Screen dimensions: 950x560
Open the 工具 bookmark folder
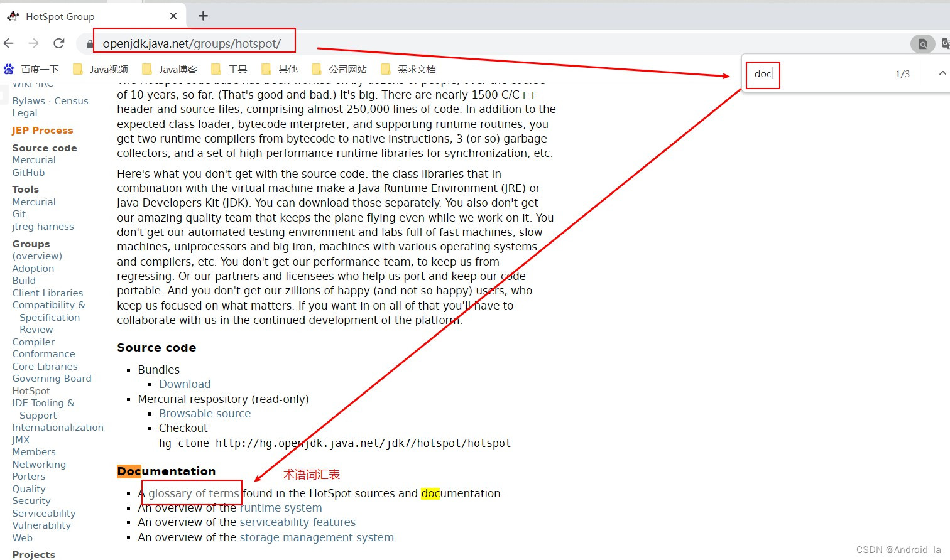tap(229, 69)
